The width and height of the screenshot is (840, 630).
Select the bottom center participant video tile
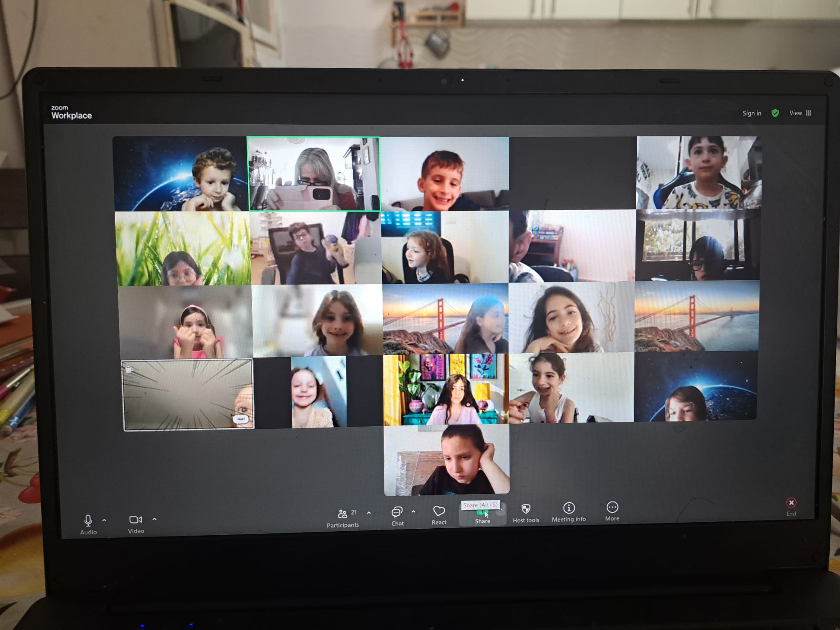(x=446, y=460)
